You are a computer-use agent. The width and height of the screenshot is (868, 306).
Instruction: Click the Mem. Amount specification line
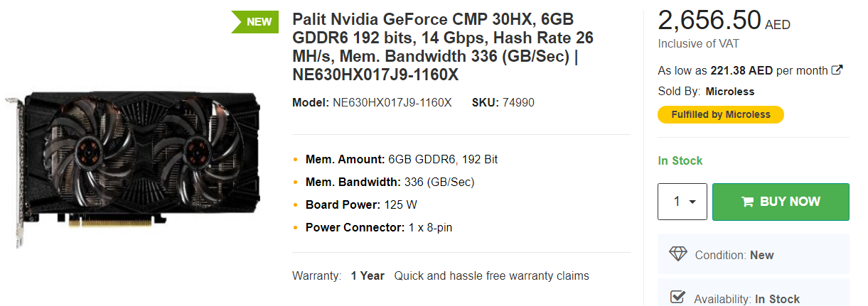(401, 159)
